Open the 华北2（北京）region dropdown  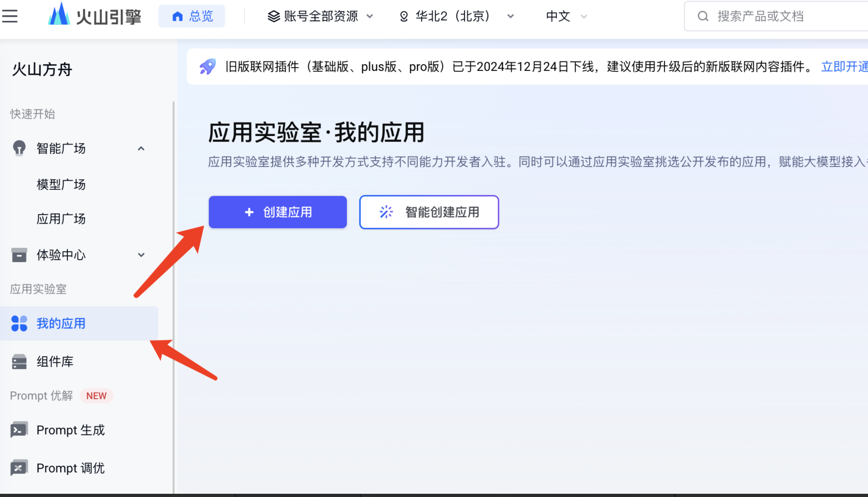tap(456, 16)
